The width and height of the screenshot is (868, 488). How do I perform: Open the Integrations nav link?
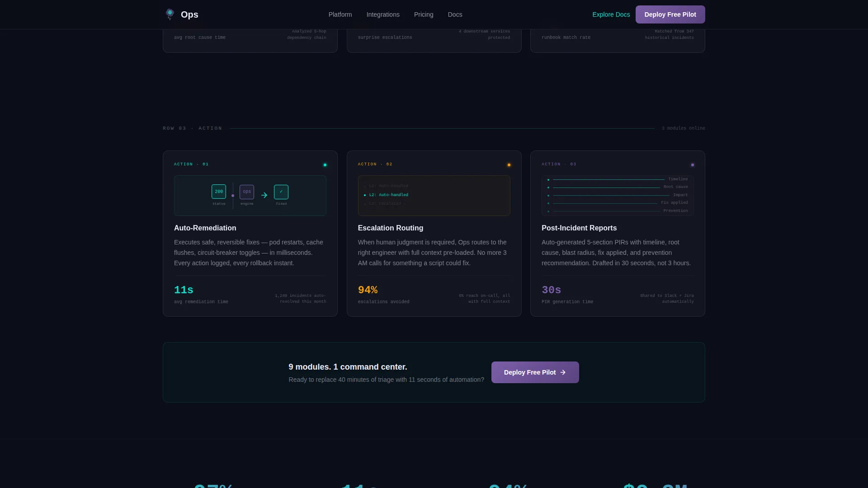tap(383, 14)
